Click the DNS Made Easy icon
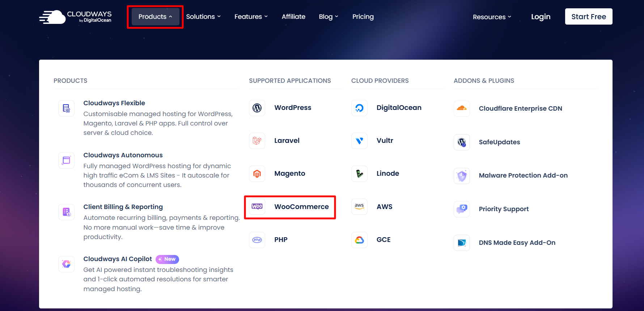The height and width of the screenshot is (311, 644). point(462,243)
